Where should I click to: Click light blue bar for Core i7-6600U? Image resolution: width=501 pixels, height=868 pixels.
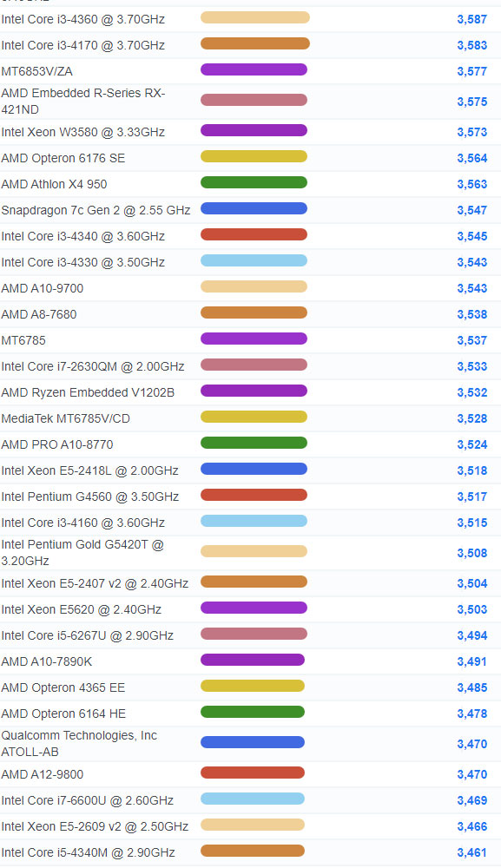tap(253, 799)
